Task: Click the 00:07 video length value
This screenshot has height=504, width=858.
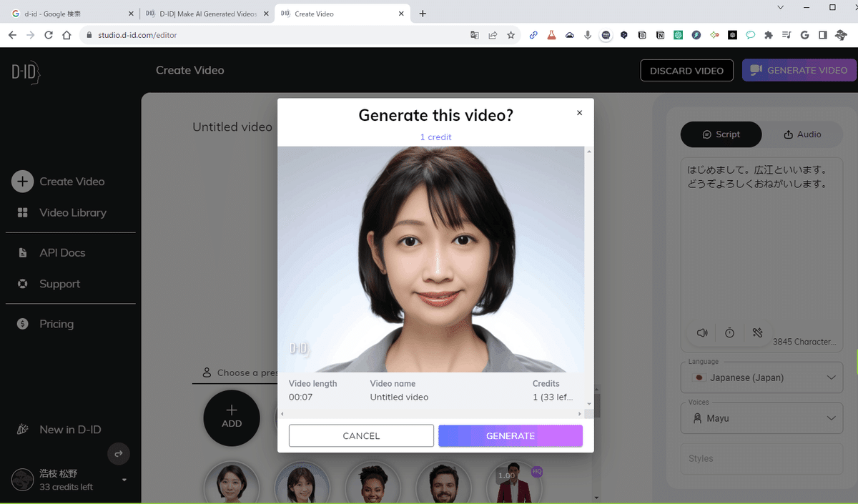Action: coord(300,397)
